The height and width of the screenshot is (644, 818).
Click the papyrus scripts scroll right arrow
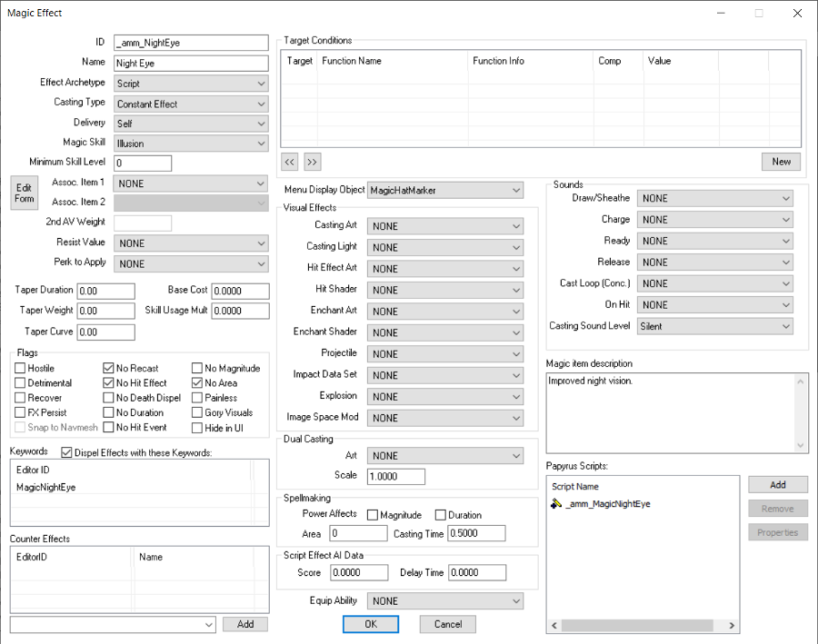[x=732, y=625]
